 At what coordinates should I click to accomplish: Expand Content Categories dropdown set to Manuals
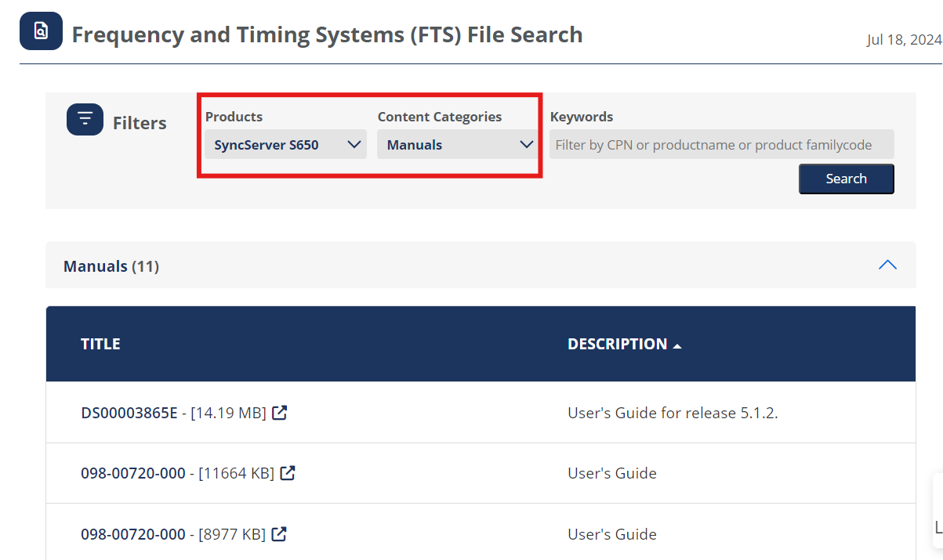(x=458, y=145)
